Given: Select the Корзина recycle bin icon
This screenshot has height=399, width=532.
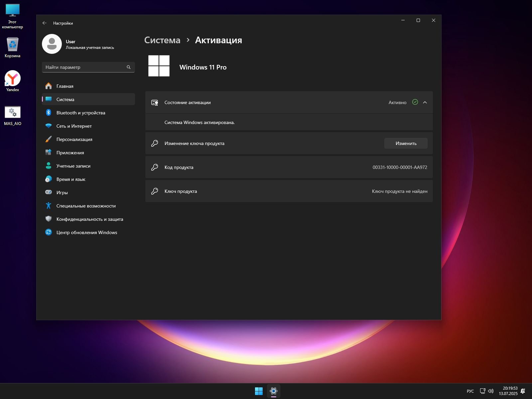Looking at the screenshot, I should coord(13,47).
